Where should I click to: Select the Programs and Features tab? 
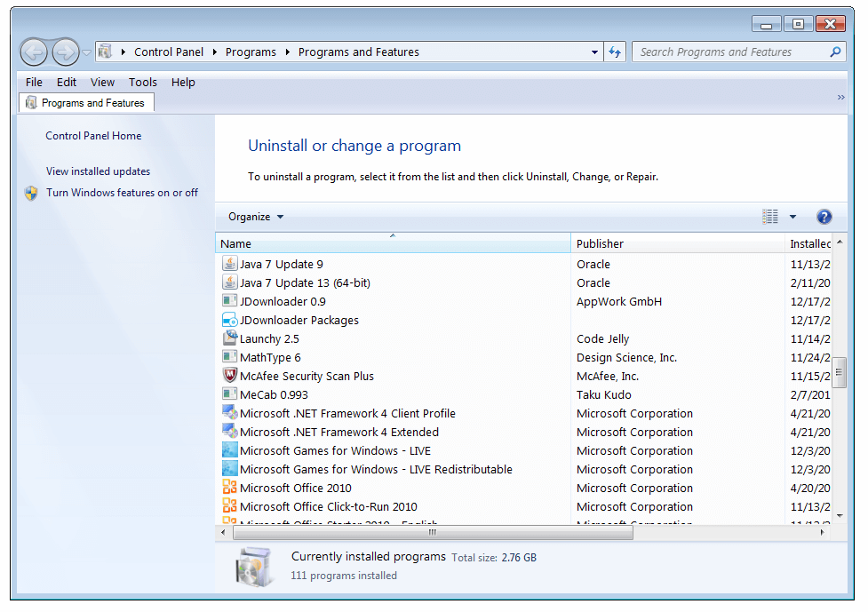point(86,102)
